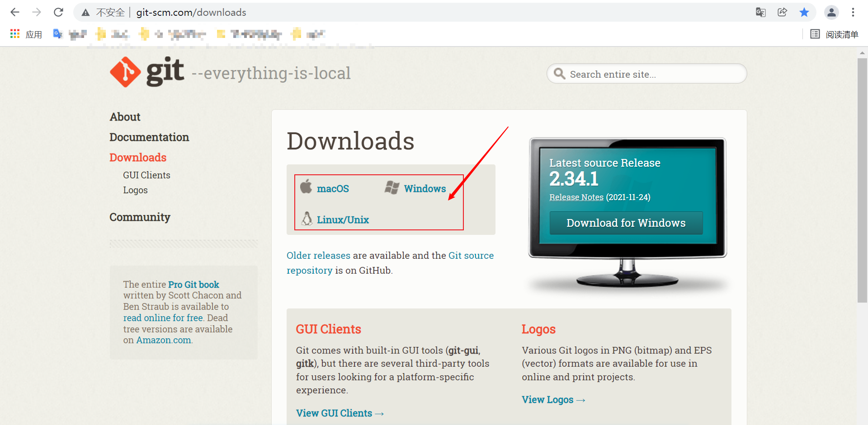Image resolution: width=868 pixels, height=425 pixels.
Task: Click the address bar URL git-scm.com/downloads
Action: (x=191, y=12)
